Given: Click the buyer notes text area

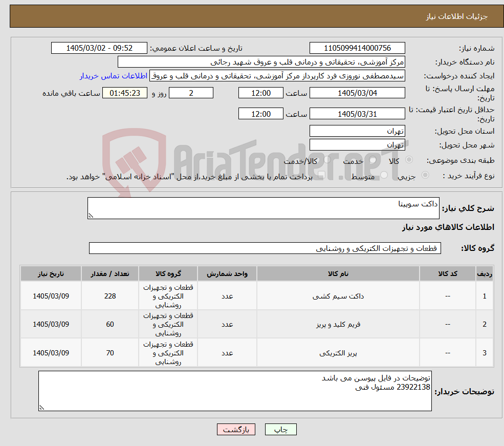Looking at the screenshot, I should [235, 391].
